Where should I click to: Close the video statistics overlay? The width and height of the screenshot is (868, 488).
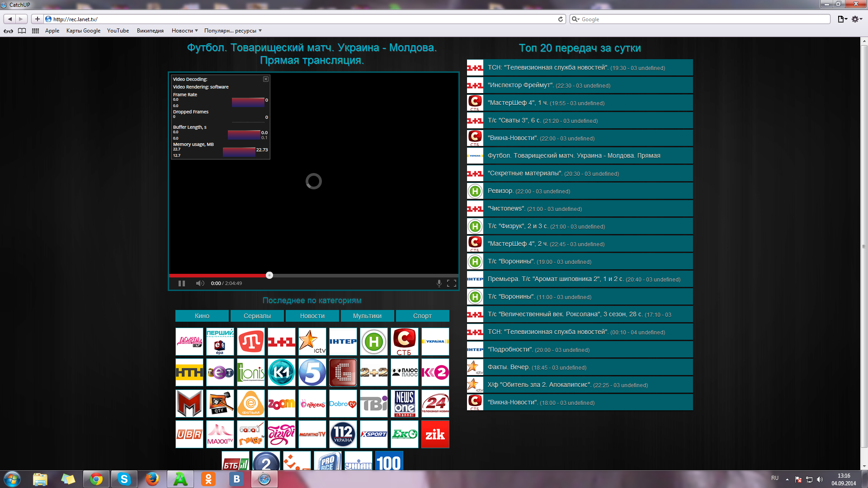[x=266, y=79]
